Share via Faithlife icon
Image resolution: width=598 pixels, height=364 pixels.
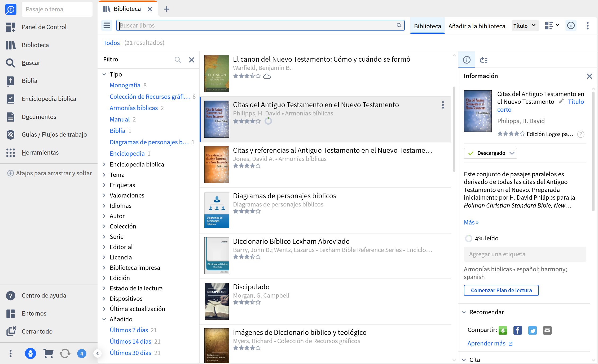pyautogui.click(x=503, y=330)
